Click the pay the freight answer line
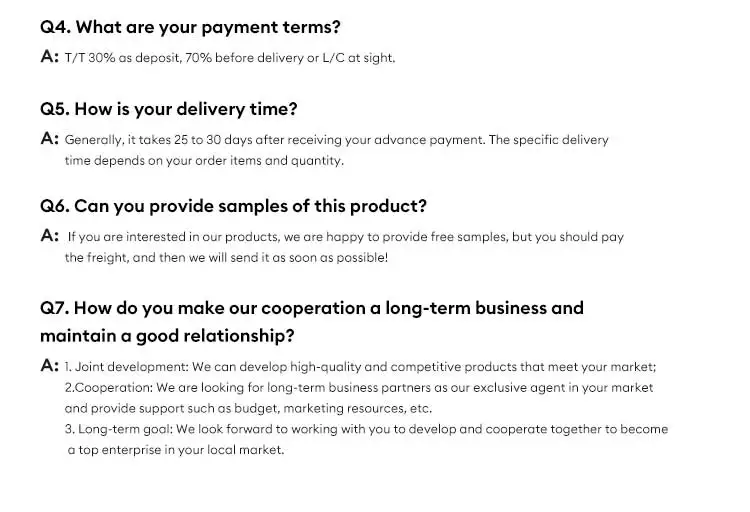The width and height of the screenshot is (750, 512). pos(226,257)
